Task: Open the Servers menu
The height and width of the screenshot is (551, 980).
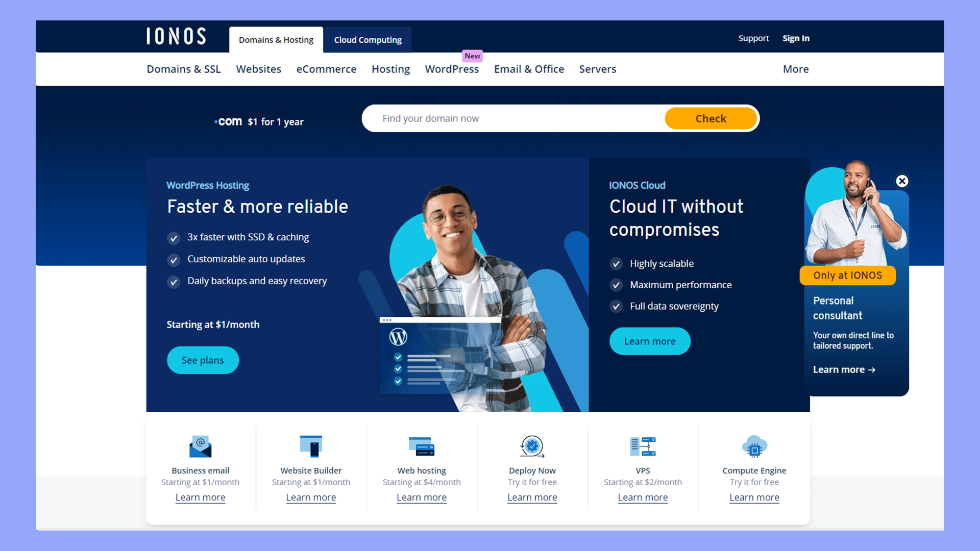Action: coord(597,69)
